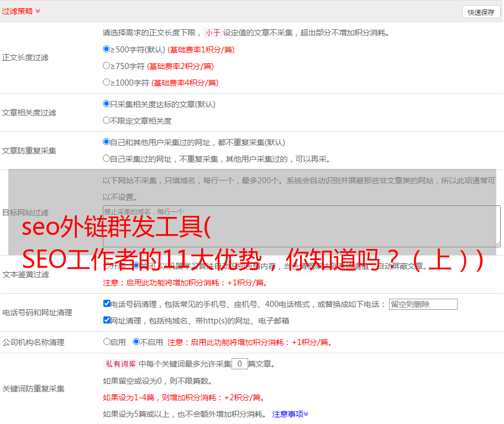504x424 pixels.
Task: Click the highlighted 小于 tag
Action: (x=213, y=33)
